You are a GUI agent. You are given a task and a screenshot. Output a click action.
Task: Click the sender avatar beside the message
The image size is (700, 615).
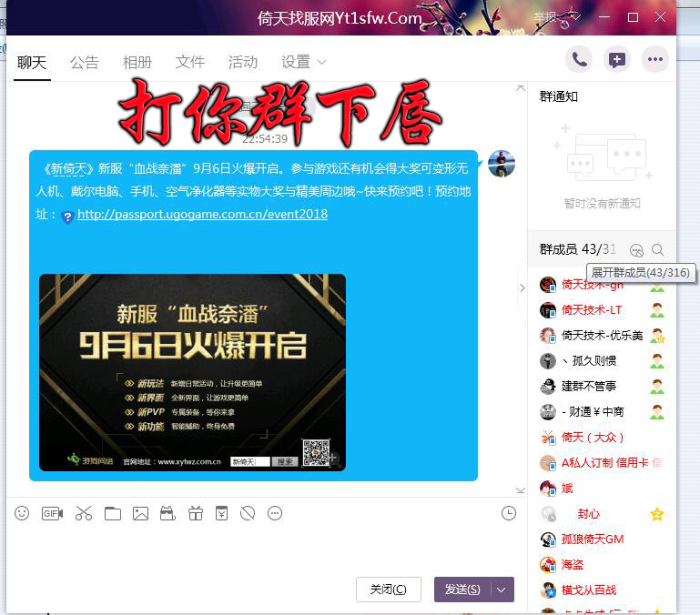pyautogui.click(x=502, y=164)
